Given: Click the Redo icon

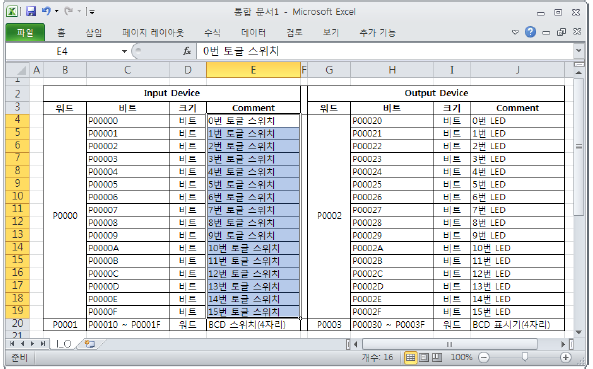Looking at the screenshot, I should pos(69,11).
